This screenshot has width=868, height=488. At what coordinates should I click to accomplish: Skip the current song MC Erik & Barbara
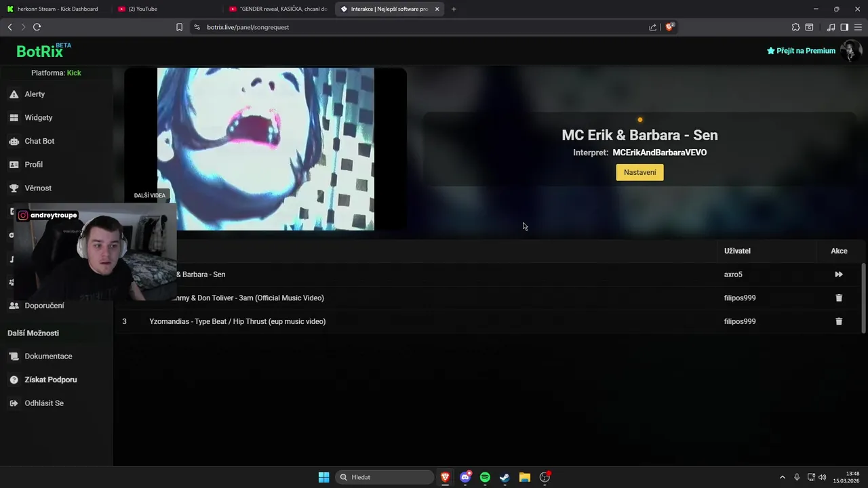[839, 274]
